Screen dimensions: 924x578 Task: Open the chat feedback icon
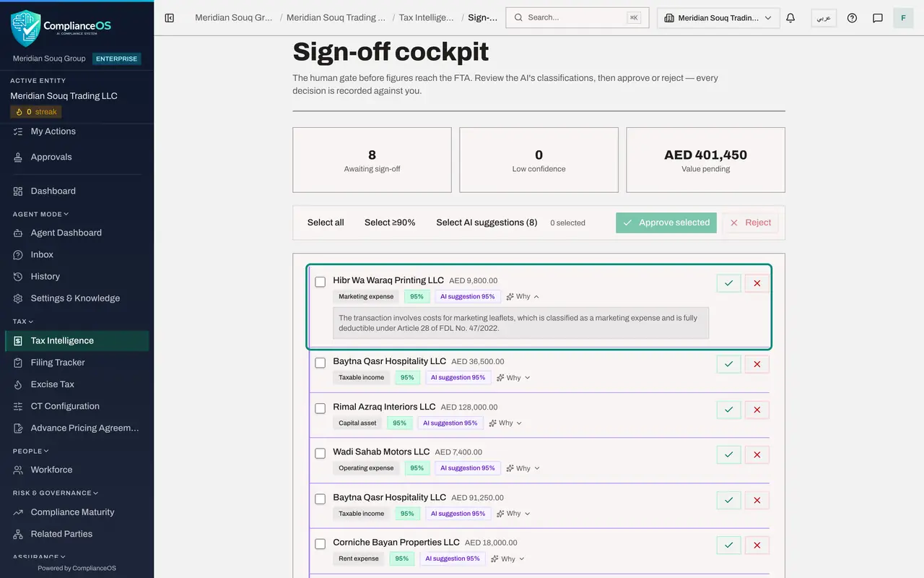[x=878, y=18]
